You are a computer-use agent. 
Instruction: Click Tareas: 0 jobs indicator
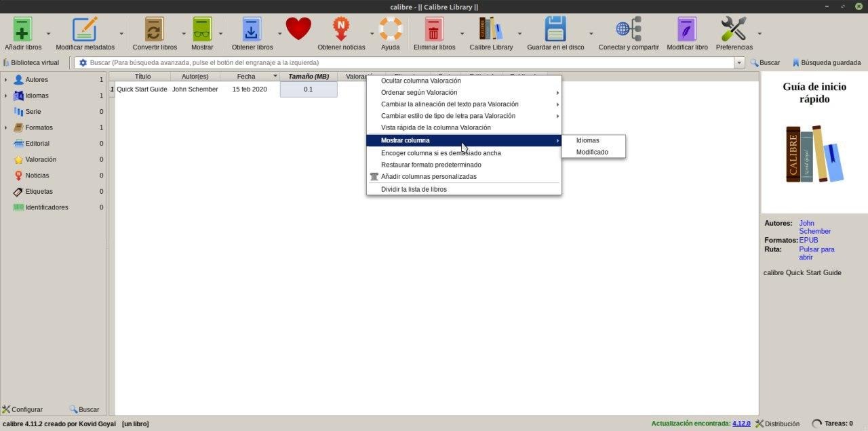point(833,424)
